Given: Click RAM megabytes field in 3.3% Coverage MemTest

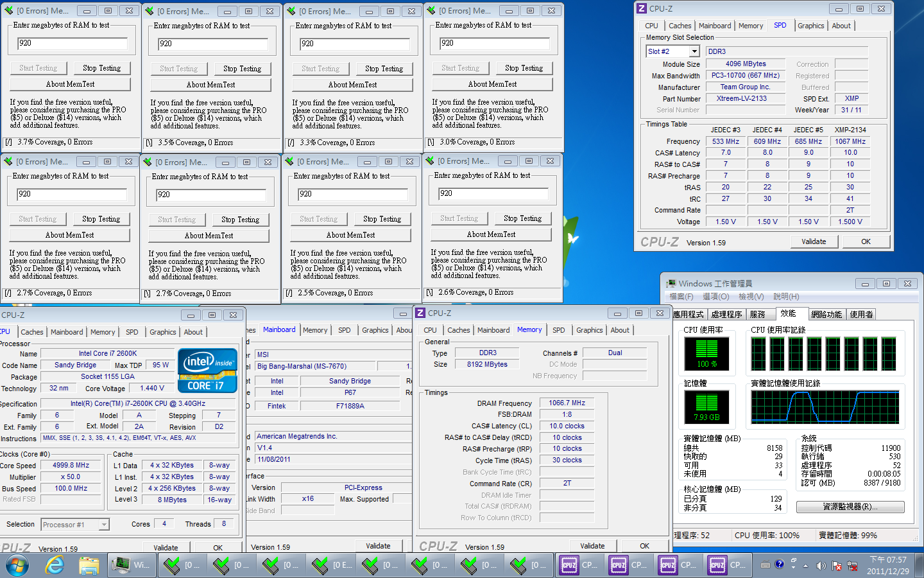Looking at the screenshot, I should pyautogui.click(x=354, y=44).
